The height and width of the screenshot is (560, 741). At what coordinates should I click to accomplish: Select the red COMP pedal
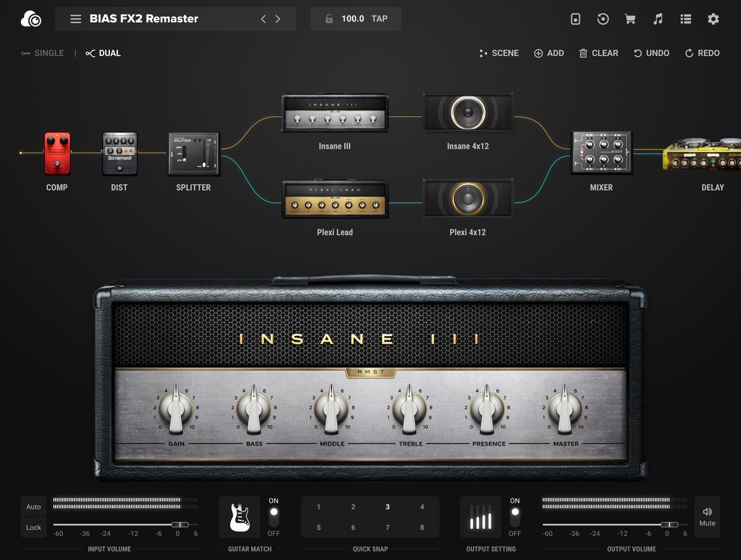click(x=57, y=153)
